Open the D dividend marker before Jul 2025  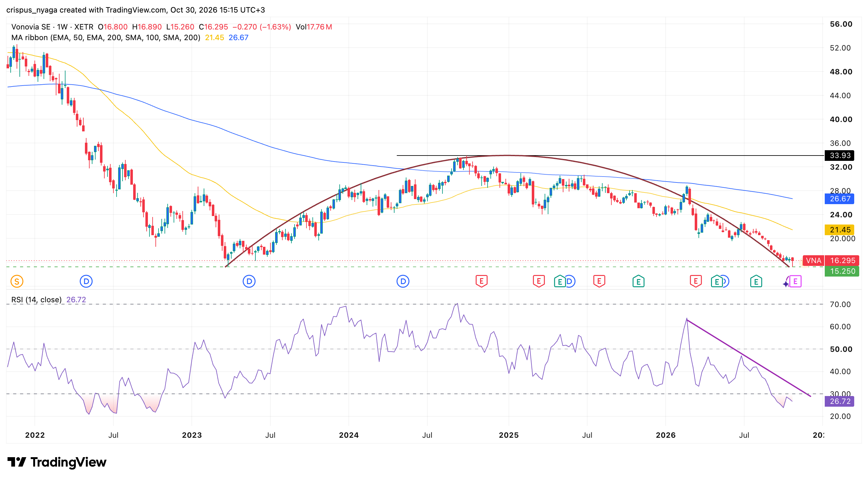pyautogui.click(x=570, y=281)
